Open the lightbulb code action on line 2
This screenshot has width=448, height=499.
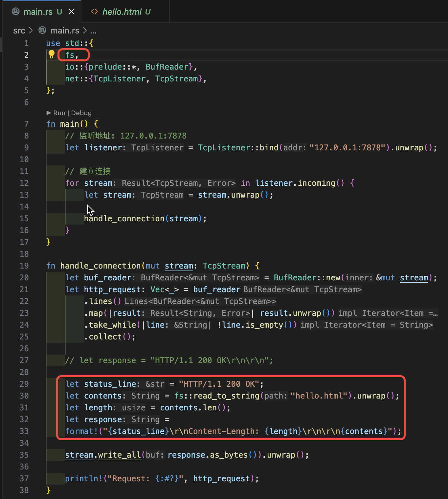point(52,54)
